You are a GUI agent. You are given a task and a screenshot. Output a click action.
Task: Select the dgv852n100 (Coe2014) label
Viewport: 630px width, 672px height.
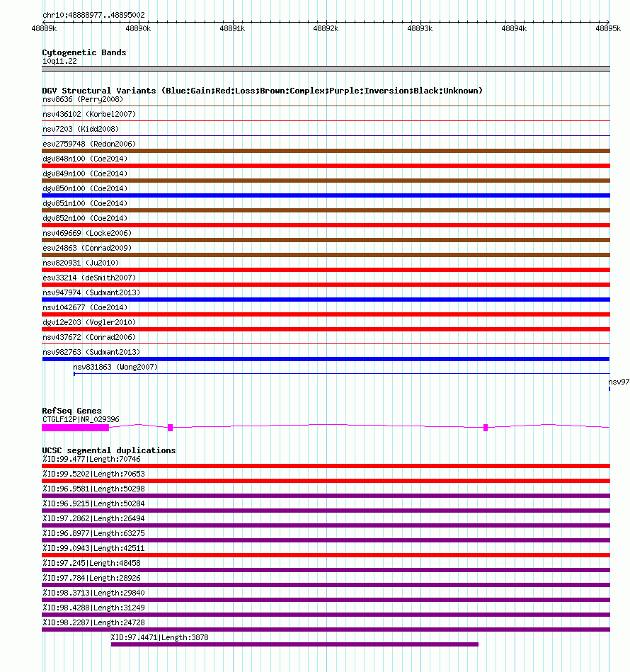pos(85,218)
